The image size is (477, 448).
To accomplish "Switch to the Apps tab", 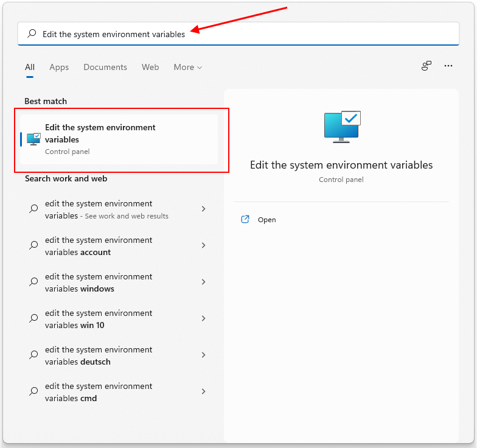I will 59,67.
